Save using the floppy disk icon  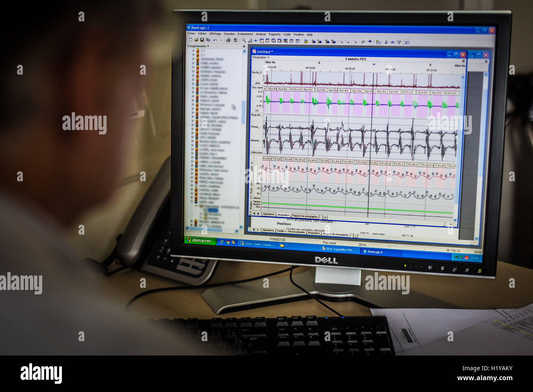202,40
